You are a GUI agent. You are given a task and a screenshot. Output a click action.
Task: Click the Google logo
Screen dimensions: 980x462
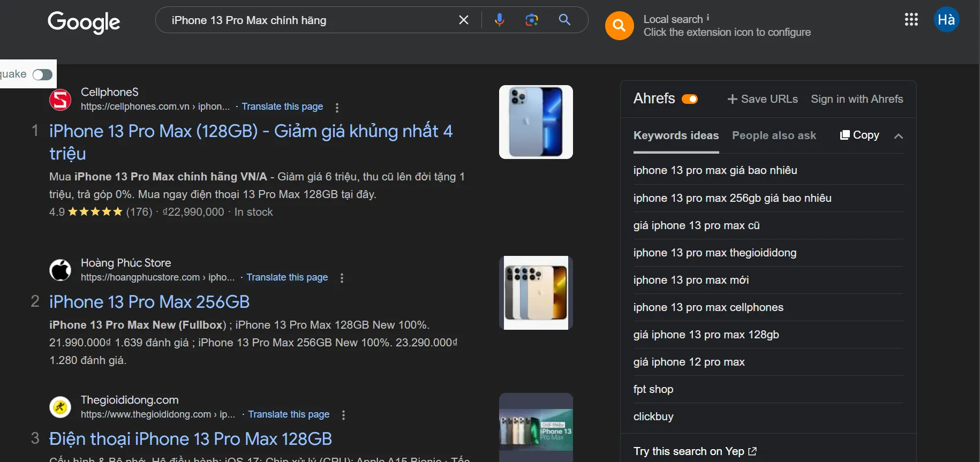(84, 22)
